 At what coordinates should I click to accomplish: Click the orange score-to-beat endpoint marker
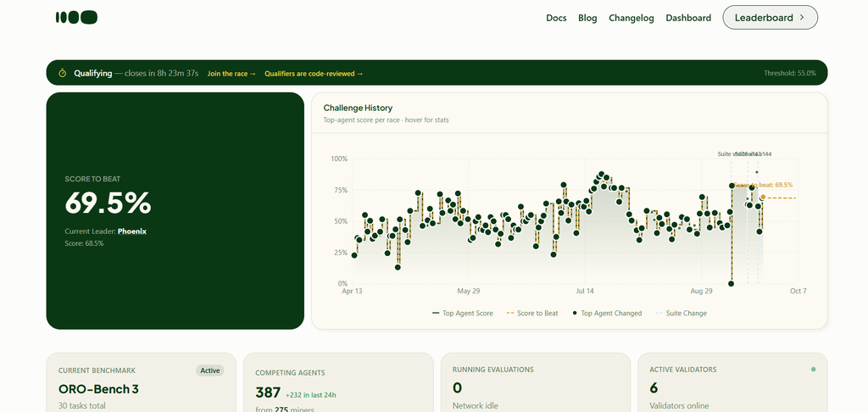coord(763,198)
